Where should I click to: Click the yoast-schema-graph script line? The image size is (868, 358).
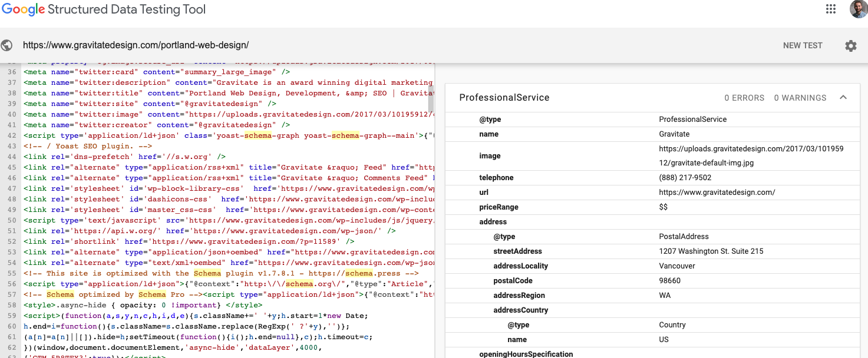[229, 136]
